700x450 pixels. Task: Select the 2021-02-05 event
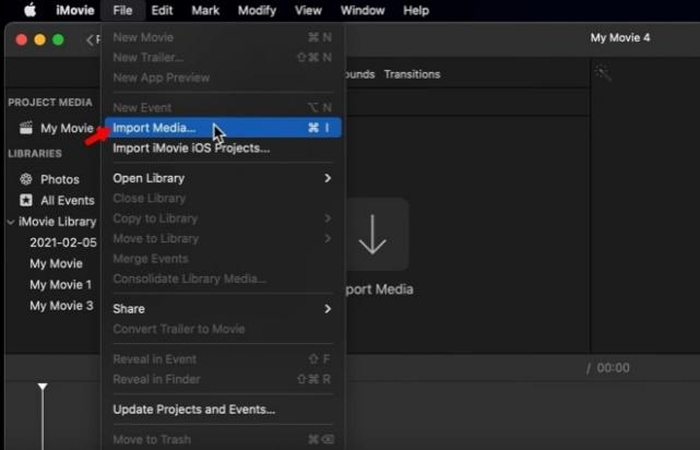click(x=63, y=242)
